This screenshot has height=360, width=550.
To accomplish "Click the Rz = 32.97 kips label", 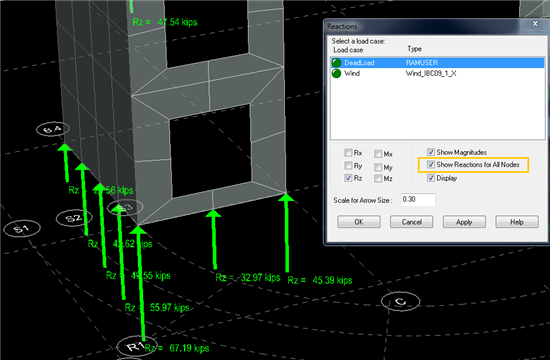I will [x=248, y=278].
